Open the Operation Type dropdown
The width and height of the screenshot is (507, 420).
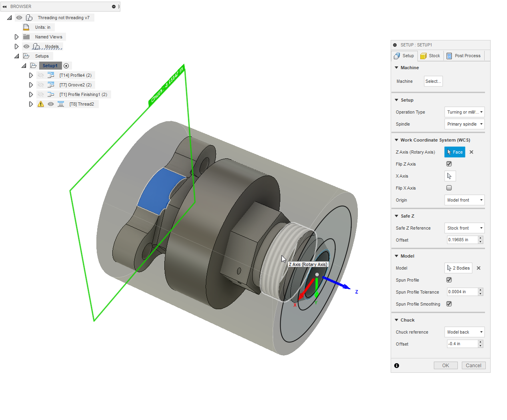pos(464,112)
